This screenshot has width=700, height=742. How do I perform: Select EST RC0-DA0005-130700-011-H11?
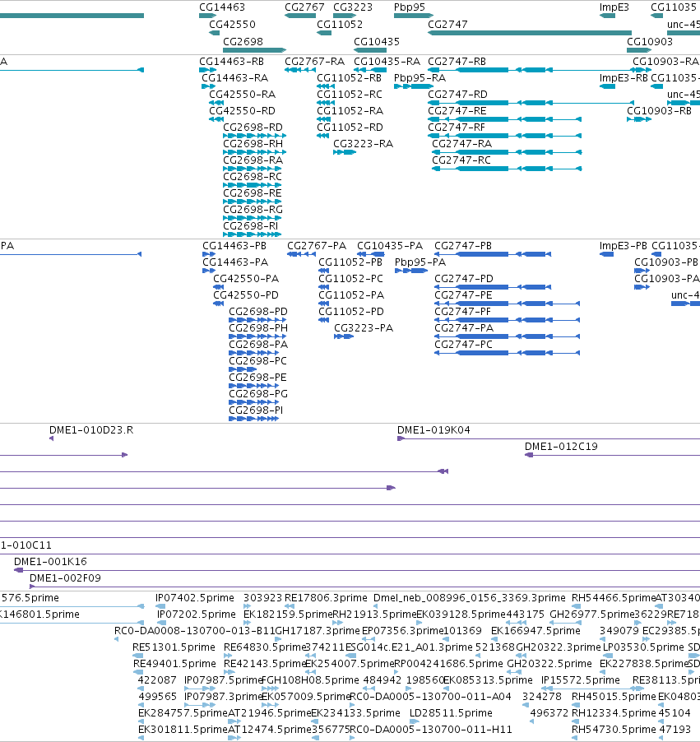pyautogui.click(x=431, y=729)
